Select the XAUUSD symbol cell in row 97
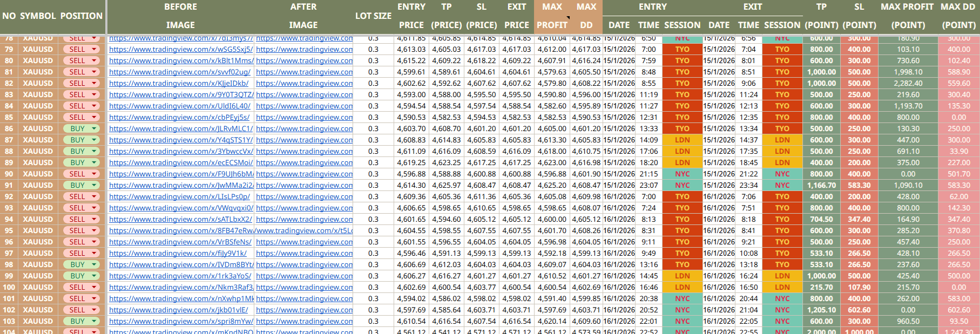 pyautogui.click(x=38, y=253)
